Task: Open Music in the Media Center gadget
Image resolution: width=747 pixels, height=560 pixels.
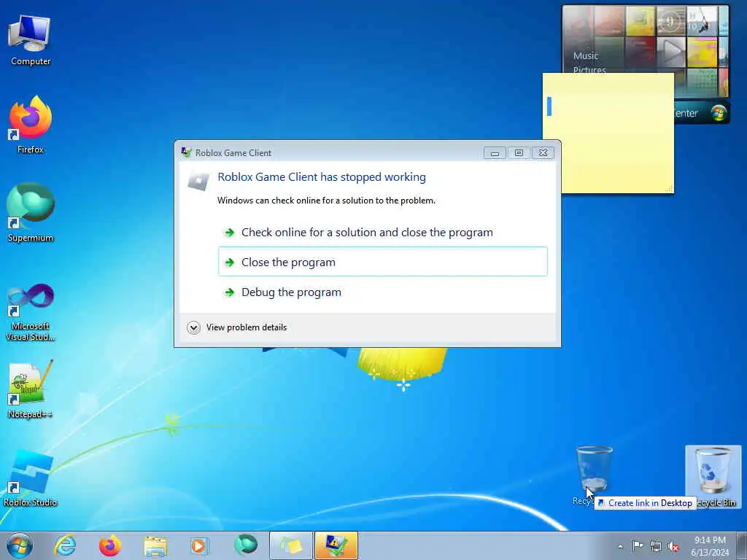Action: point(586,55)
